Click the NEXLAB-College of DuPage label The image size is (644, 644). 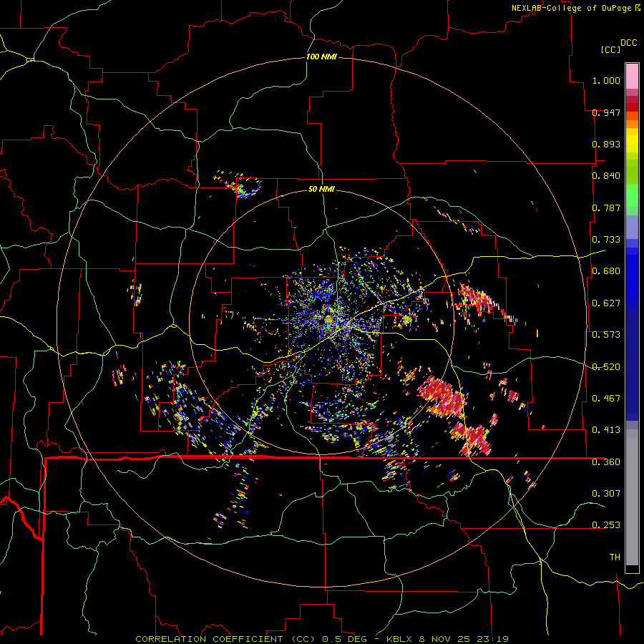click(571, 8)
